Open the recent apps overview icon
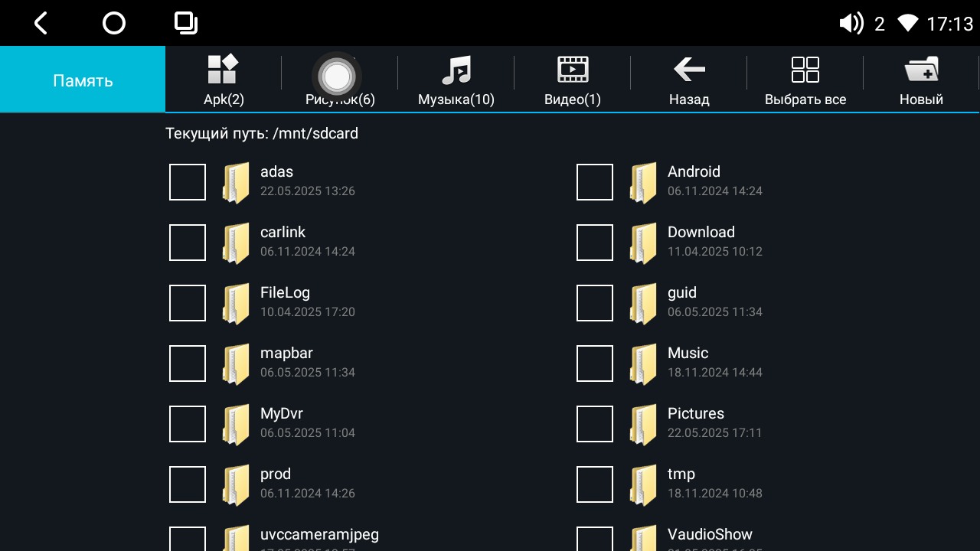The width and height of the screenshot is (980, 551). pyautogui.click(x=185, y=24)
